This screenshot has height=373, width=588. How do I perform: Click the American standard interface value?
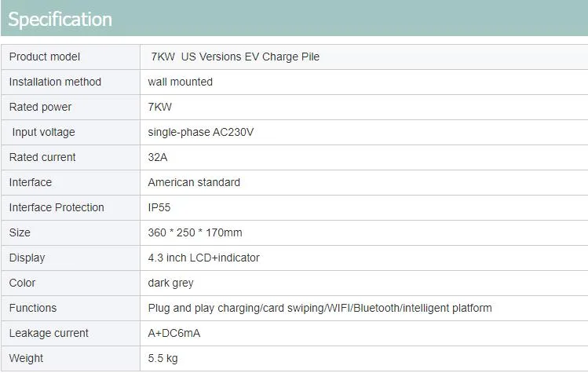194,182
